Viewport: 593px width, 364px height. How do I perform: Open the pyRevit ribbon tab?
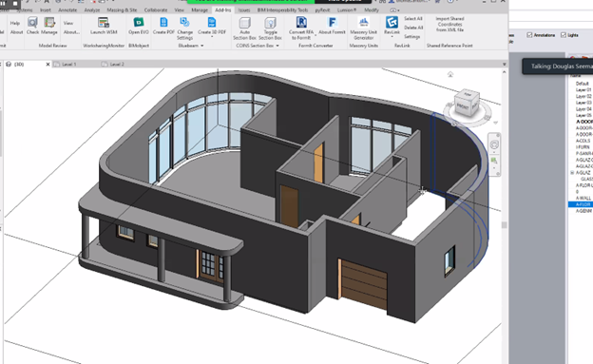pyautogui.click(x=322, y=10)
